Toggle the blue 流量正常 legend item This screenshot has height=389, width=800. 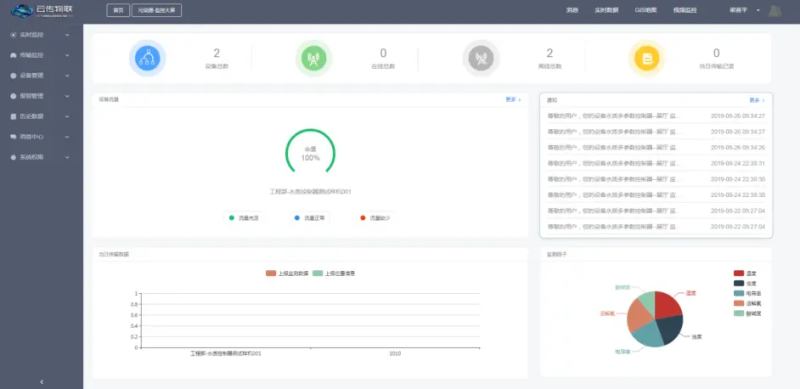(310, 218)
